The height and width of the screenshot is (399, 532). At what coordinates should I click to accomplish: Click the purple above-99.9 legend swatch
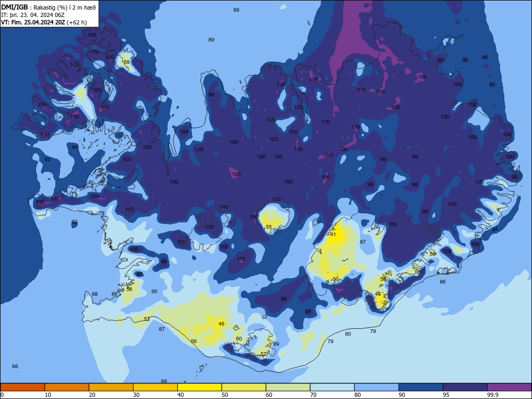tap(509, 387)
